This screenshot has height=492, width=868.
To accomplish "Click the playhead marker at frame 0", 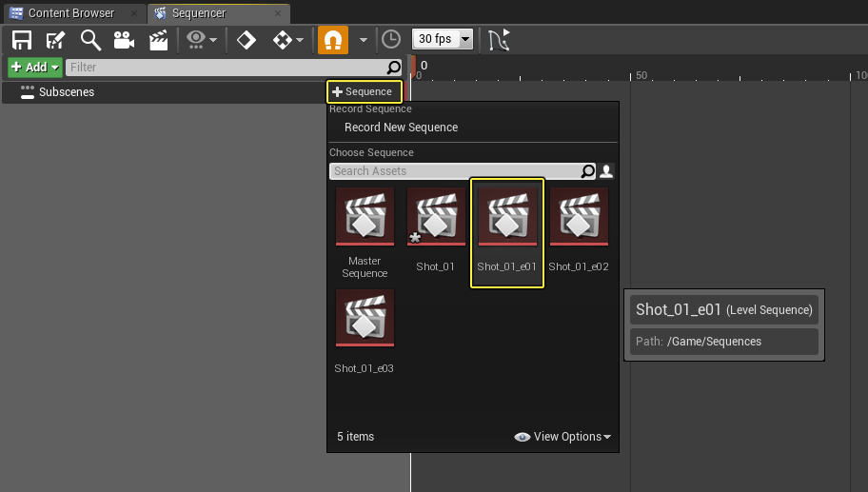I will 412,67.
